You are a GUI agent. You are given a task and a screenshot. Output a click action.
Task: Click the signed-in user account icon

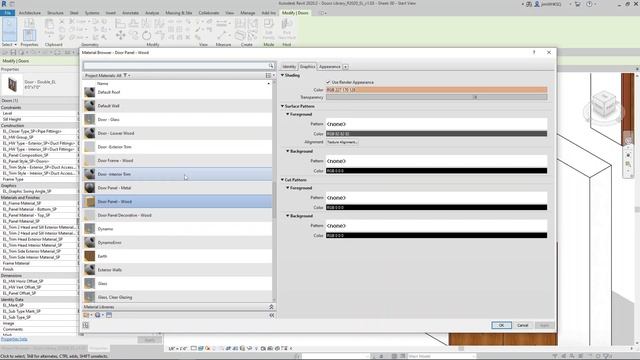click(x=537, y=4)
